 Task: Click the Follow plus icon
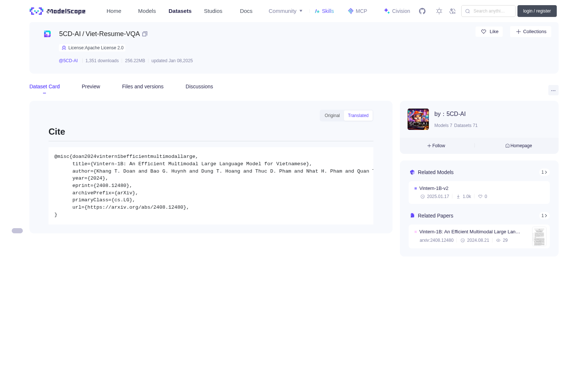[429, 146]
